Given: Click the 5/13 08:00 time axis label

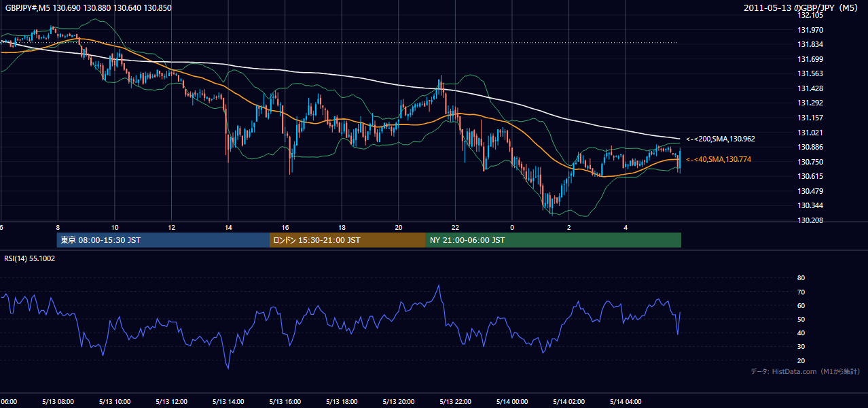Looking at the screenshot, I should point(57,401).
